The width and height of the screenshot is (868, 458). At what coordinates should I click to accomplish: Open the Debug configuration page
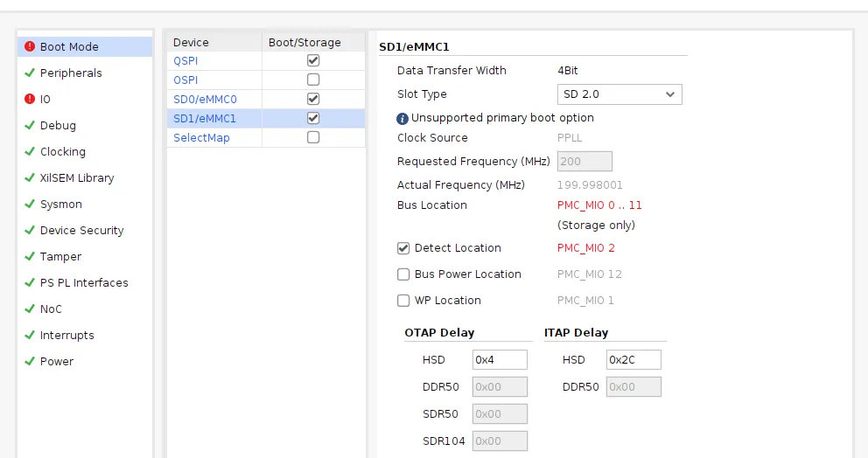58,126
